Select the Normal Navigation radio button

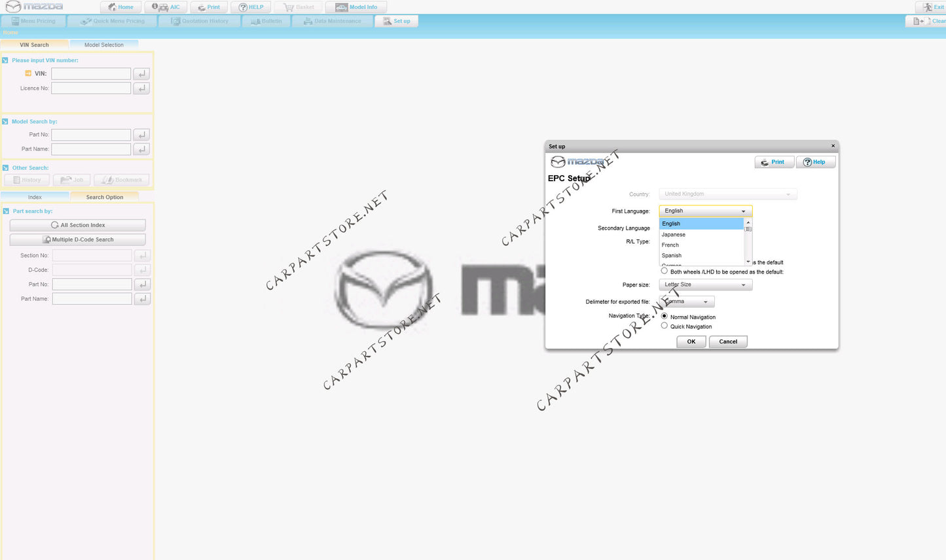click(x=664, y=317)
